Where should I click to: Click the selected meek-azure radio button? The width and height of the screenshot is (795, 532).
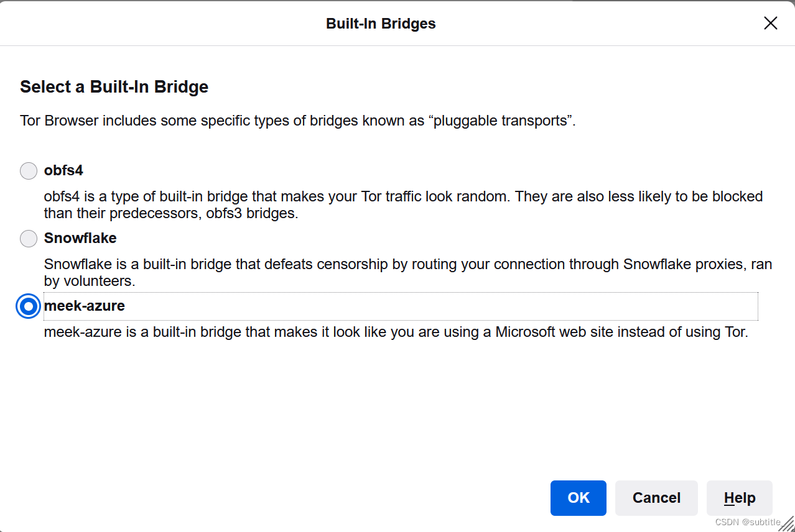(29, 306)
